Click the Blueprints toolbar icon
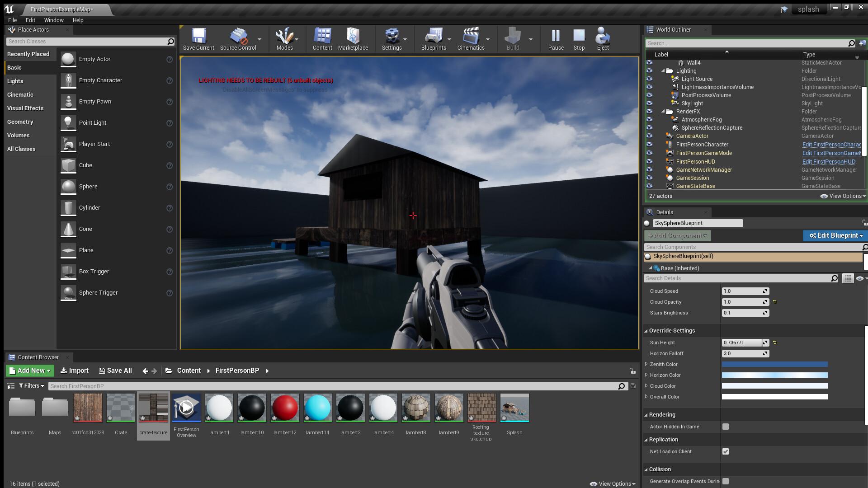 433,36
